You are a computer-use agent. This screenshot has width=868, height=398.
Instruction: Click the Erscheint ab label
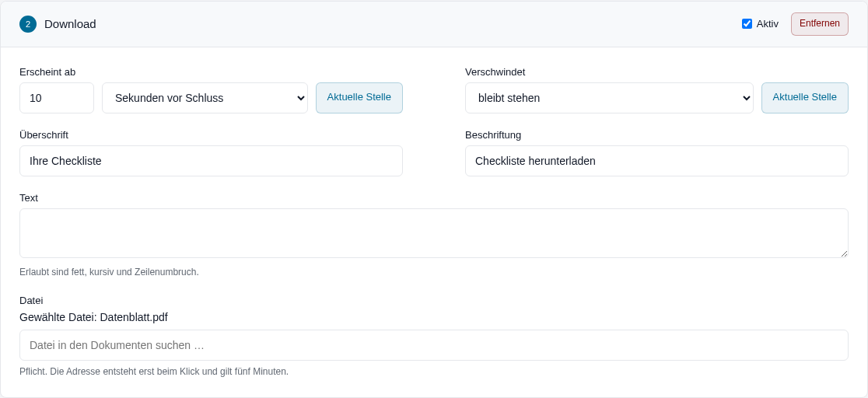[47, 72]
